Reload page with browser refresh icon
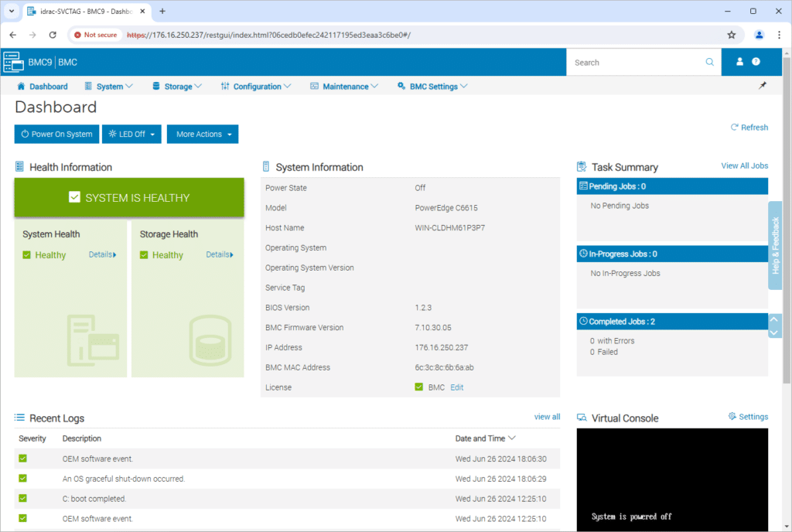This screenshot has width=792, height=532. pos(53,35)
